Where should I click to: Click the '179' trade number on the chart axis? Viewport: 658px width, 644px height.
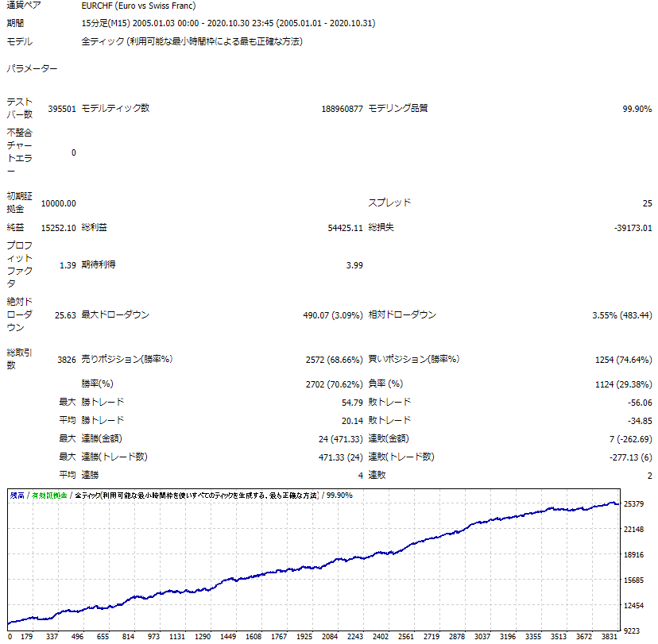coord(27,637)
